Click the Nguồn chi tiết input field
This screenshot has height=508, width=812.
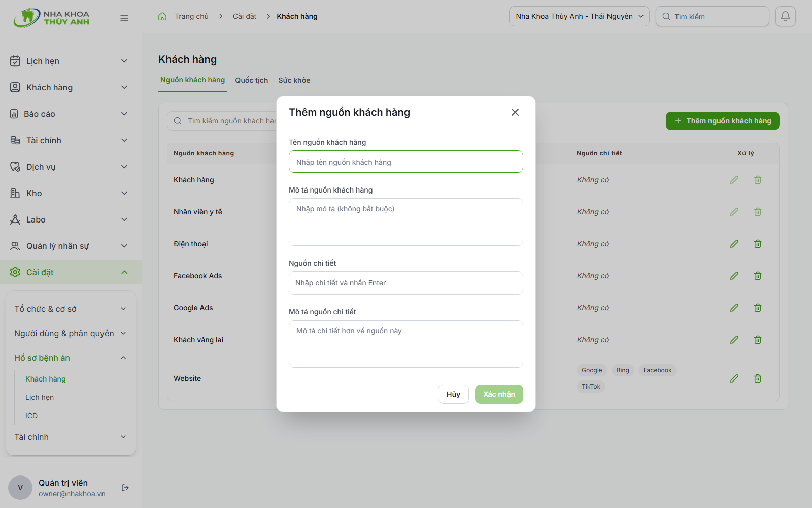(x=406, y=283)
